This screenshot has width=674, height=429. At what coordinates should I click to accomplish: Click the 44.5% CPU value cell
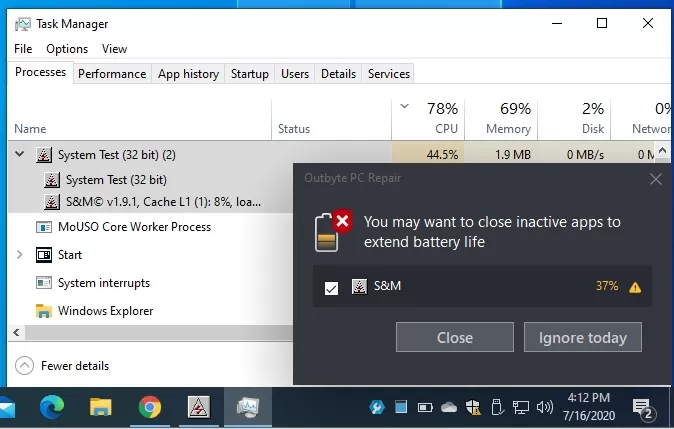tap(428, 155)
